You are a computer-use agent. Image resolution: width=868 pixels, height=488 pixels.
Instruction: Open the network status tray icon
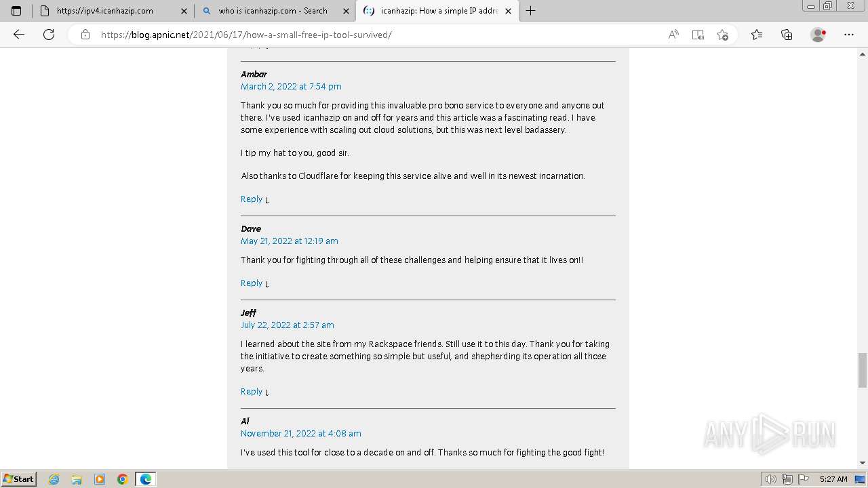pos(787,479)
